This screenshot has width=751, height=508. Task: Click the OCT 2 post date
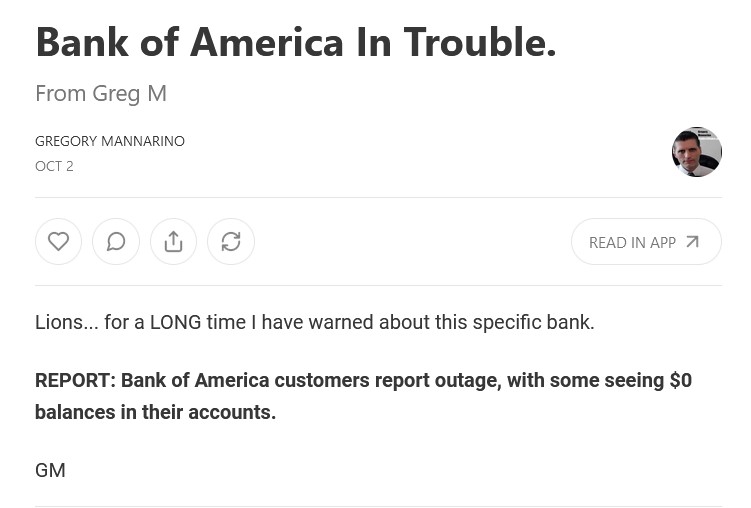(x=54, y=166)
